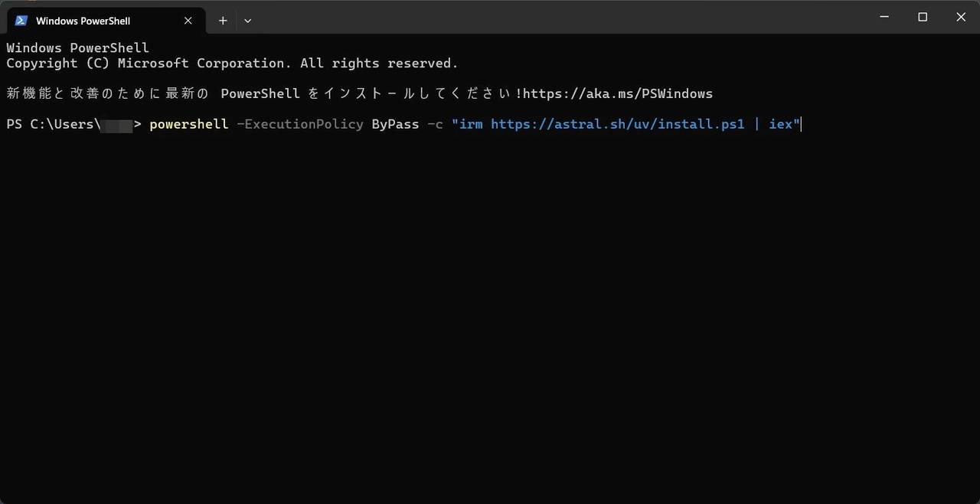Image resolution: width=980 pixels, height=504 pixels.
Task: Click the astral.sh install.ps1 URL in command
Action: click(x=618, y=124)
